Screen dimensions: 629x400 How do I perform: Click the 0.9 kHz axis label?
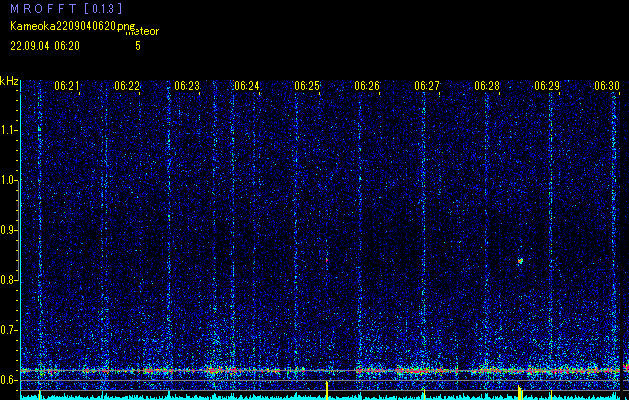point(9,230)
